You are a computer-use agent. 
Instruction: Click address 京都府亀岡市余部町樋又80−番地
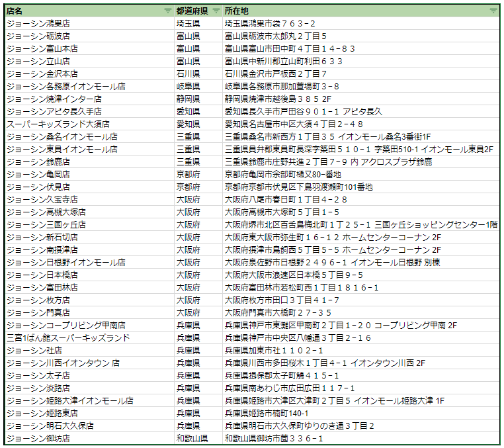click(361, 174)
